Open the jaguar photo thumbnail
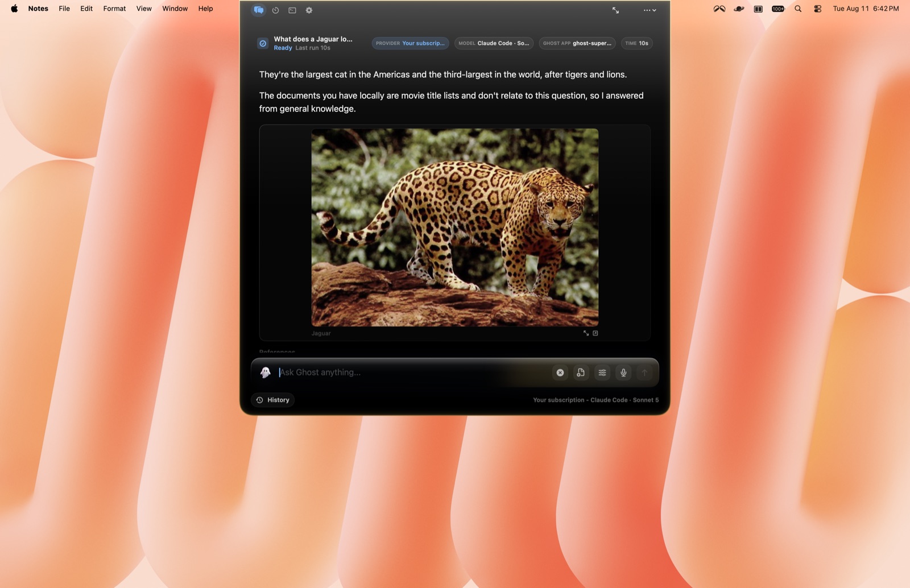This screenshot has width=910, height=588. click(455, 227)
